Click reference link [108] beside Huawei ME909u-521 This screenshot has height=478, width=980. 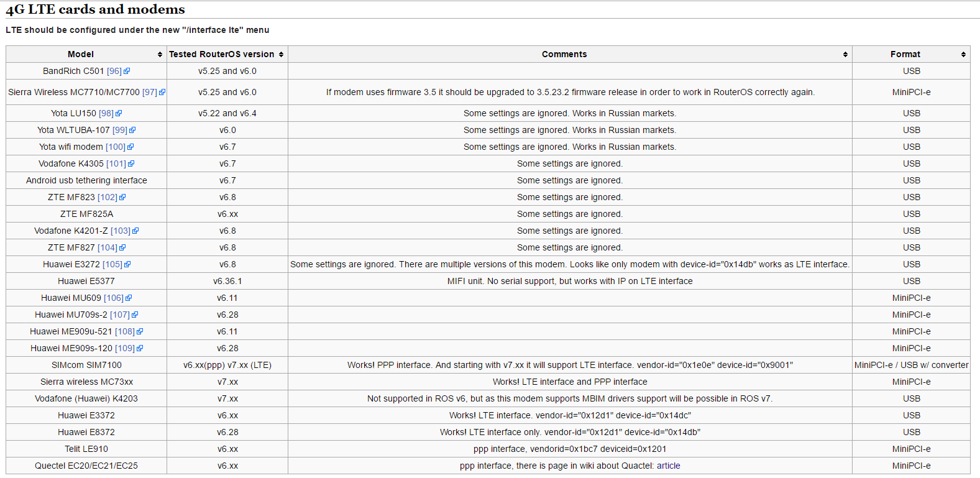[x=125, y=331]
